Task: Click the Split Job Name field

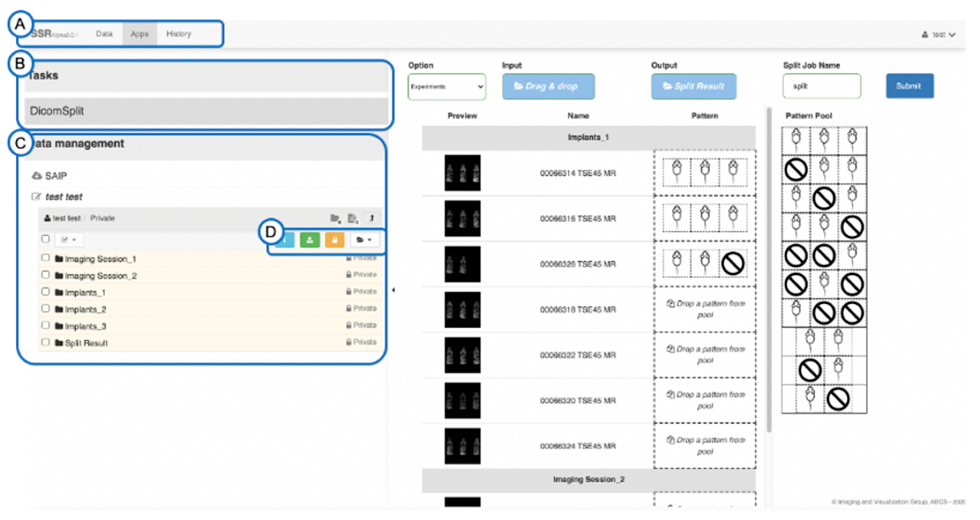Action: [822, 86]
